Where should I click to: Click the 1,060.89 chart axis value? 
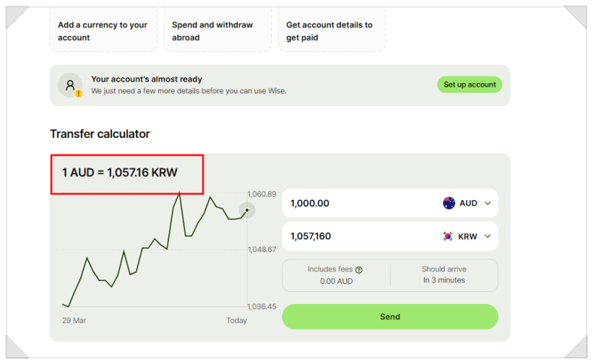262,194
